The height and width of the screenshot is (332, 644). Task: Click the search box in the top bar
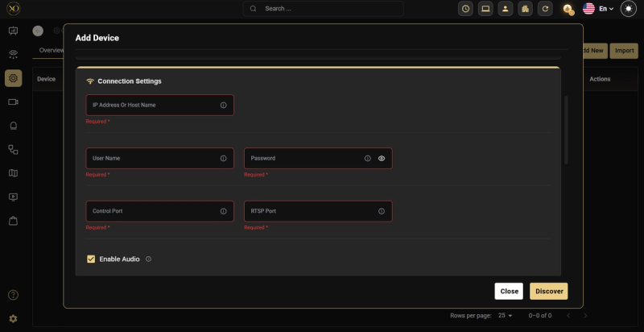coord(324,9)
